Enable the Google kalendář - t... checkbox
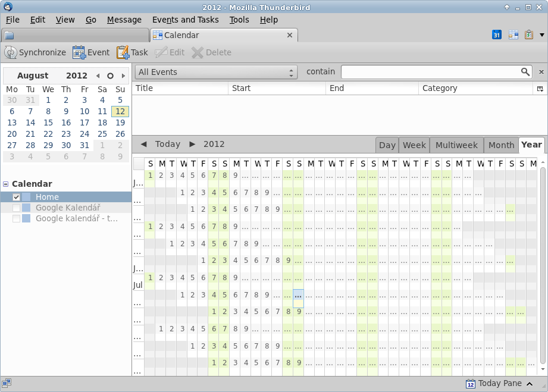Viewport: 548px width, 392px height. click(x=16, y=219)
